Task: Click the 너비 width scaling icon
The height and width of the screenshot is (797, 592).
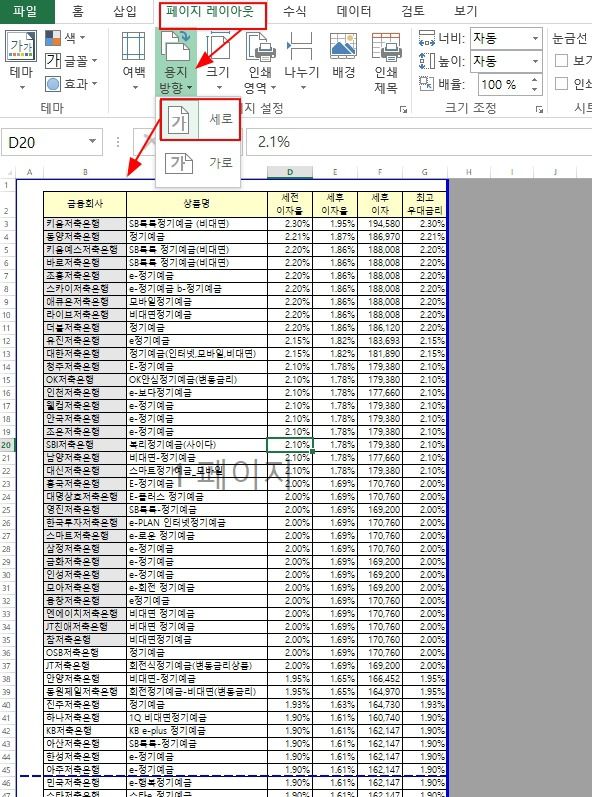Action: [427, 38]
